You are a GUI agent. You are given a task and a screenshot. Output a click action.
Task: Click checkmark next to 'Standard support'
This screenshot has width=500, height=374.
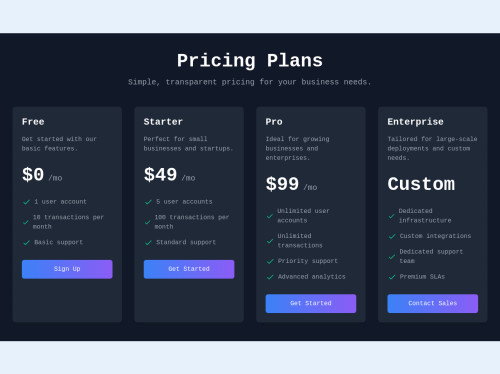pos(148,243)
